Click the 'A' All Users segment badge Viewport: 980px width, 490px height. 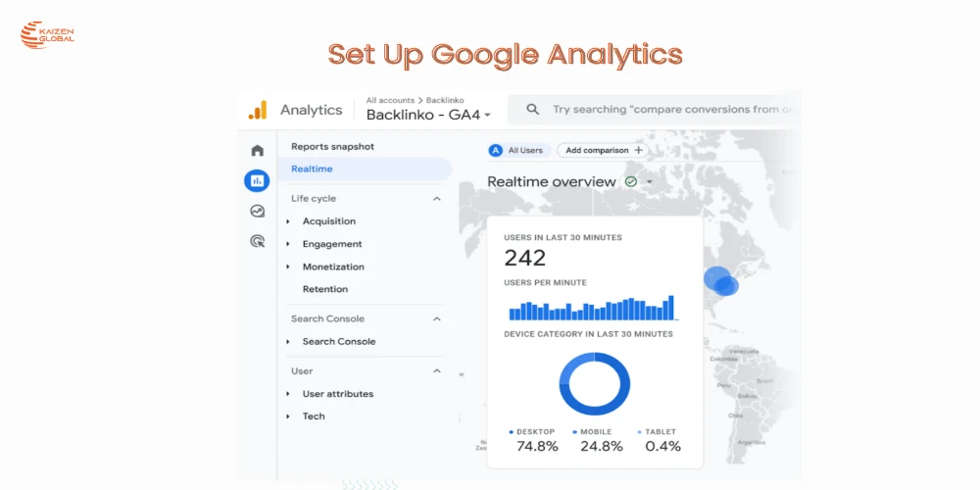click(496, 151)
